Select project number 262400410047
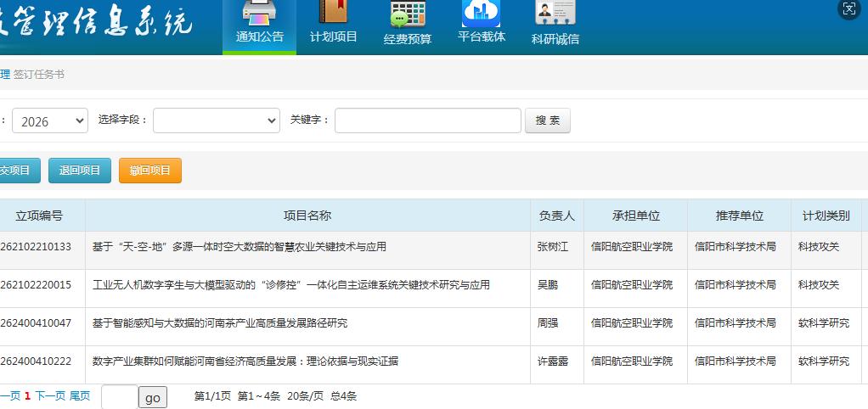Image resolution: width=868 pixels, height=409 pixels. tap(36, 323)
